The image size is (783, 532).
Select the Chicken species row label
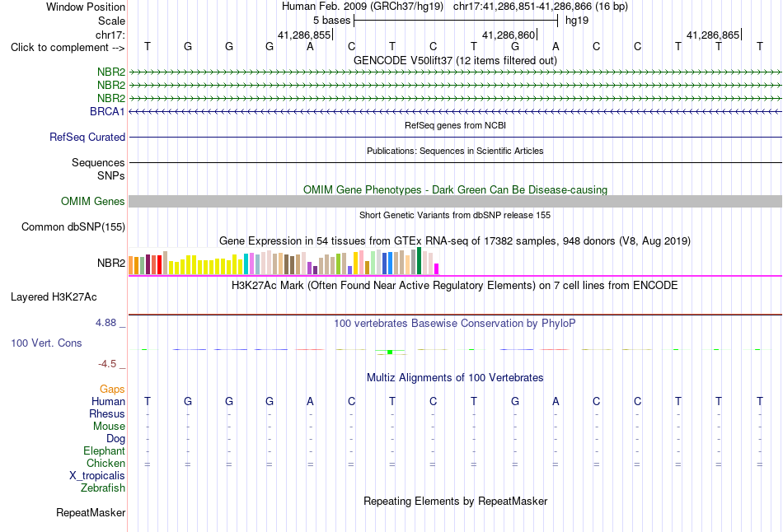[105, 463]
